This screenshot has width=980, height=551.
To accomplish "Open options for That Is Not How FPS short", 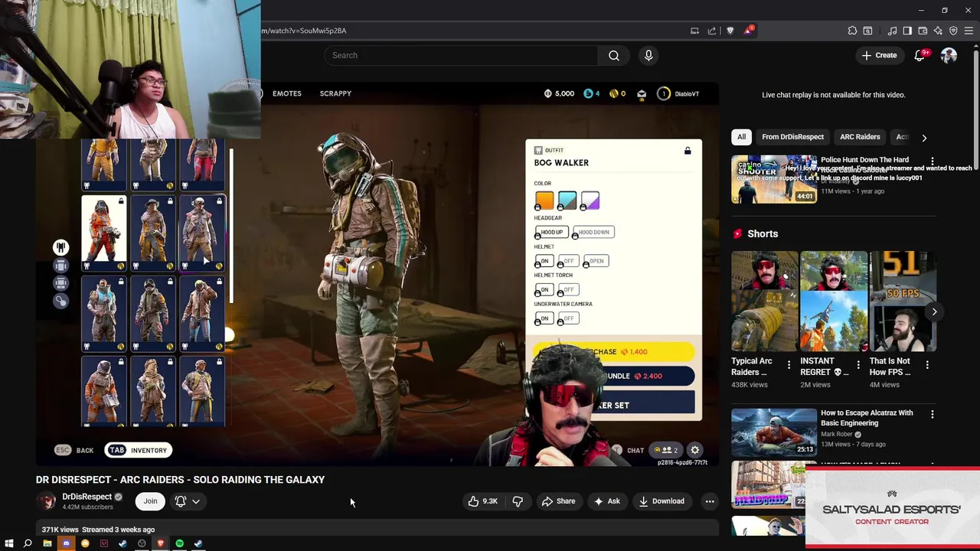I will tap(927, 366).
